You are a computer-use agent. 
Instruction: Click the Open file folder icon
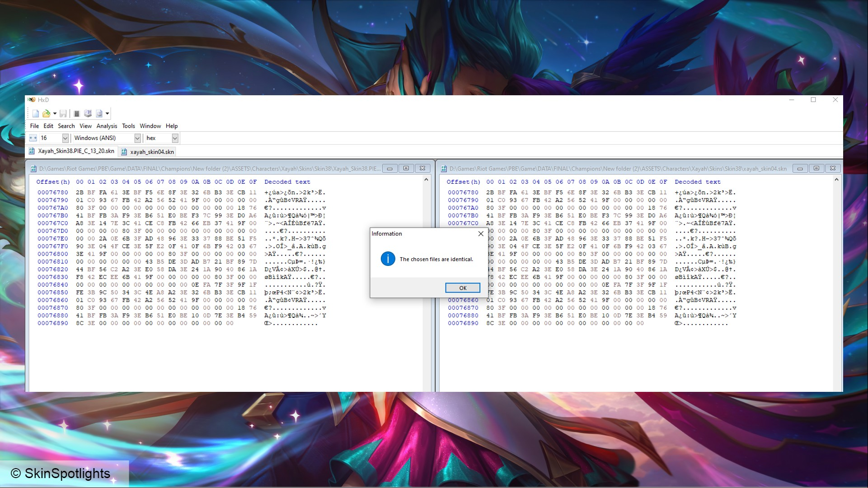coord(46,113)
